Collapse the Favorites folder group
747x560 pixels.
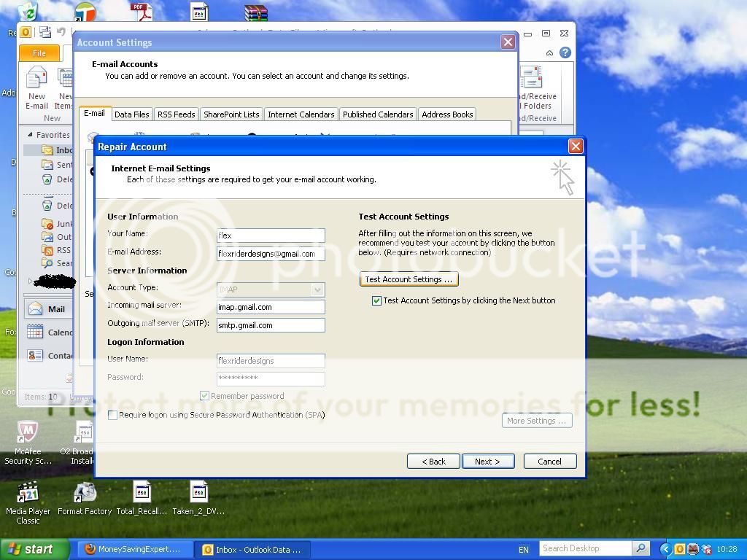point(31,135)
